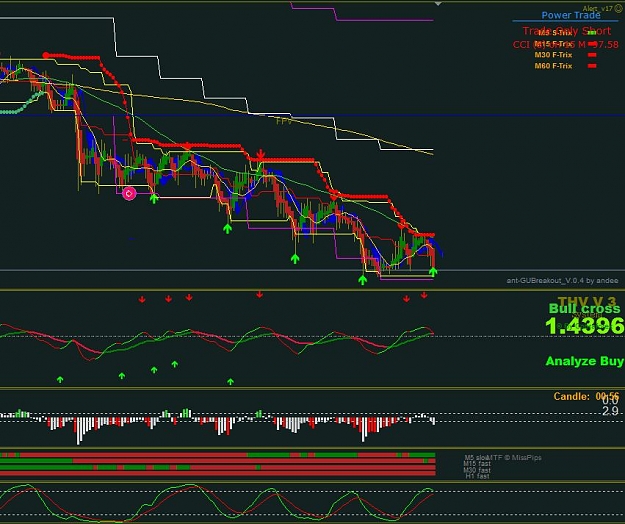Click the M30 F-Trix label

click(x=553, y=55)
